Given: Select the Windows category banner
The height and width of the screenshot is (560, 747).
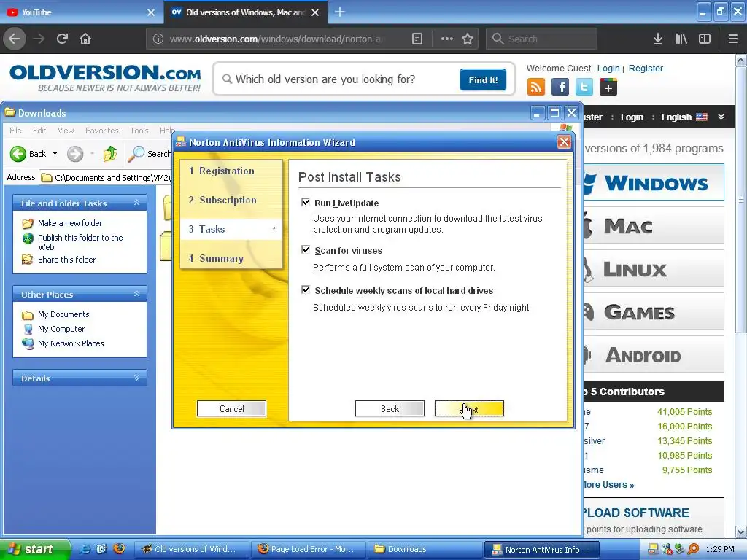Looking at the screenshot, I should [654, 182].
